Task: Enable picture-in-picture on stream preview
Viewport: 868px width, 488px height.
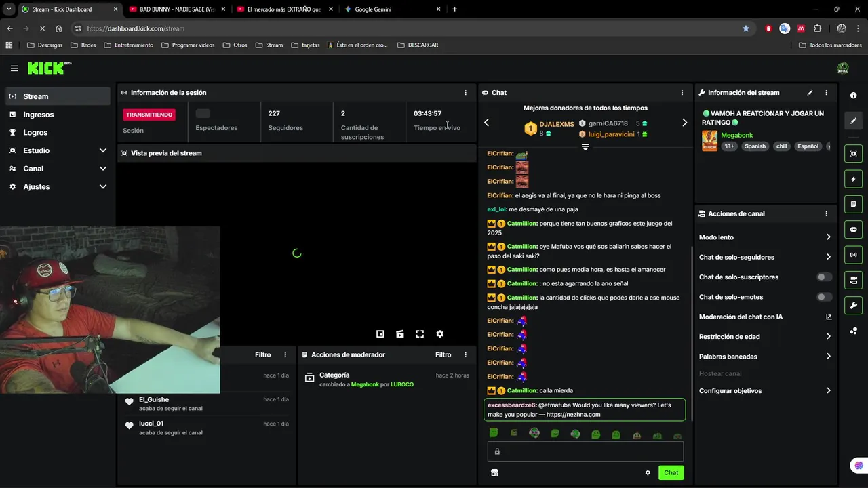Action: (x=380, y=334)
